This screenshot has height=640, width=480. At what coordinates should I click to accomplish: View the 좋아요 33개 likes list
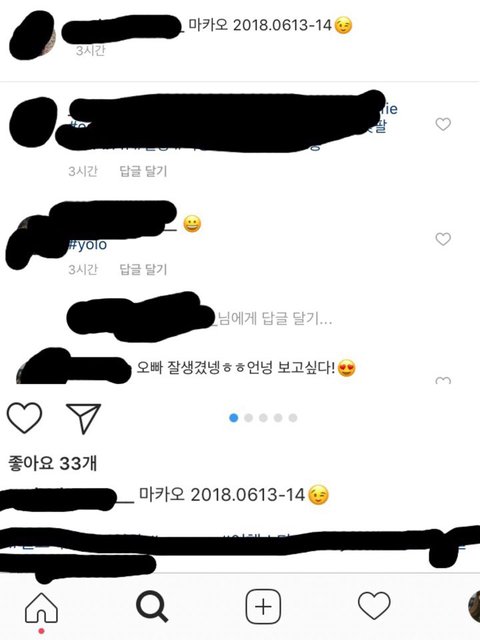52,464
